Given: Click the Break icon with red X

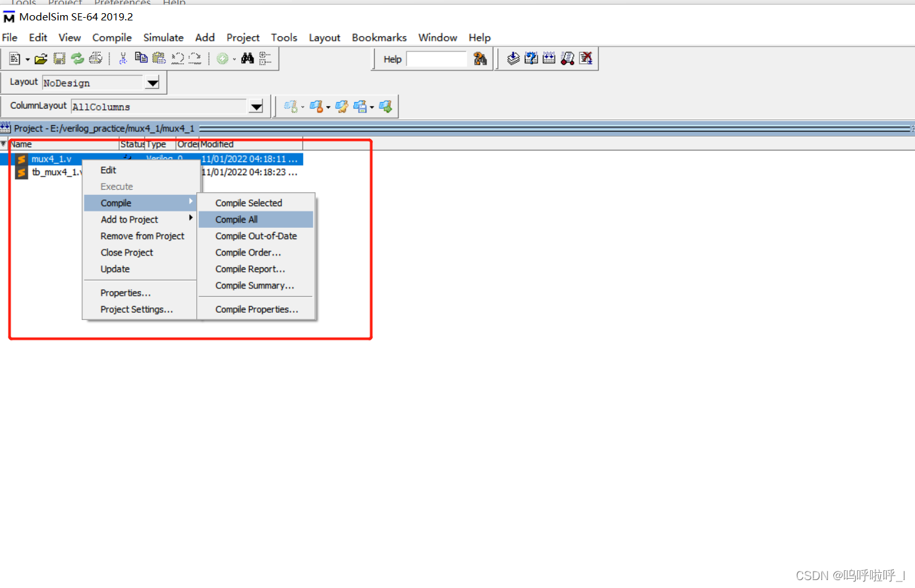Looking at the screenshot, I should (x=586, y=59).
